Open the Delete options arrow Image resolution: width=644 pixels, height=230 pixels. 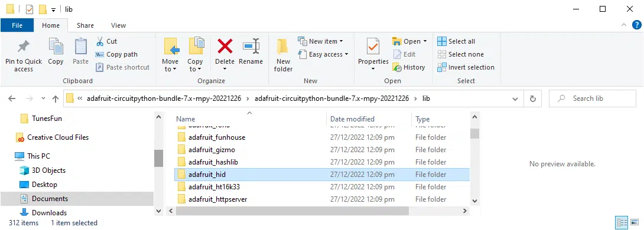(x=225, y=69)
